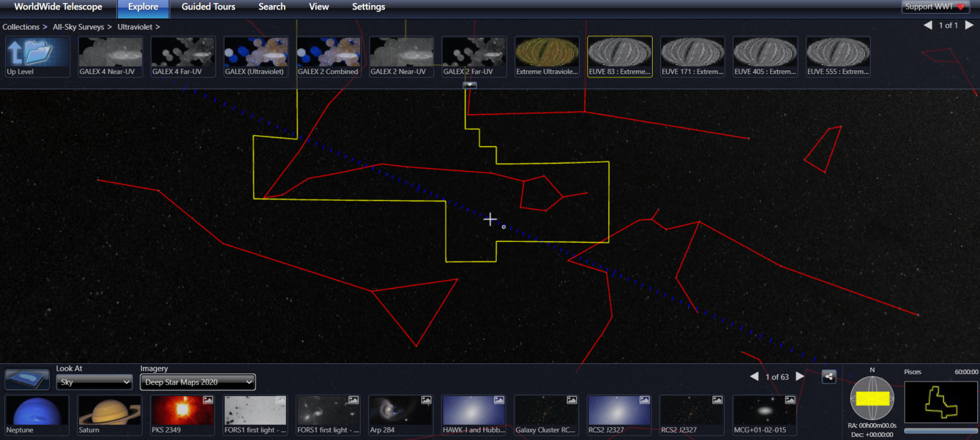
Task: Select GALEX 2 Far-UV survey
Action: click(x=474, y=57)
